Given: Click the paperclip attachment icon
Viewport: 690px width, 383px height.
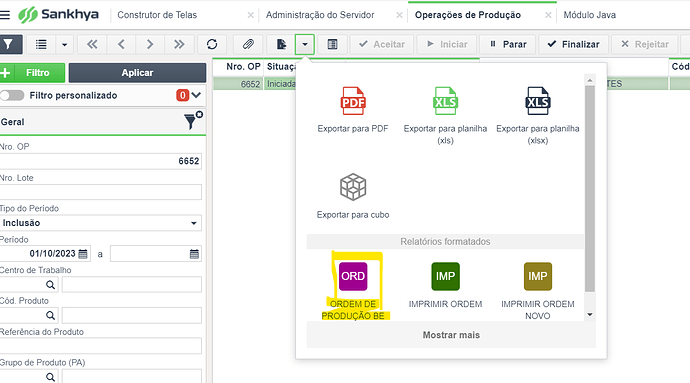Looking at the screenshot, I should click(x=248, y=44).
